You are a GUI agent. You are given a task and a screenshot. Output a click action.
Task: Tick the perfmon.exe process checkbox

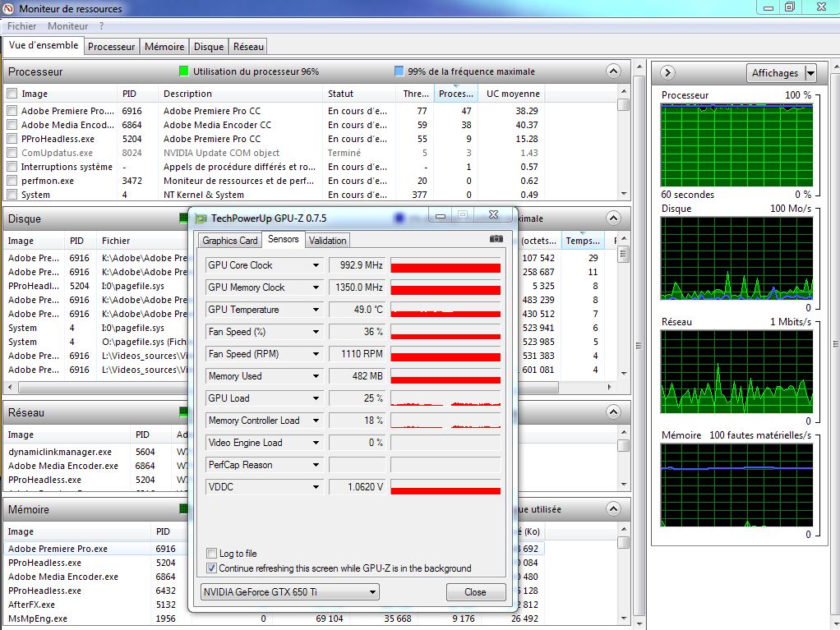12,181
